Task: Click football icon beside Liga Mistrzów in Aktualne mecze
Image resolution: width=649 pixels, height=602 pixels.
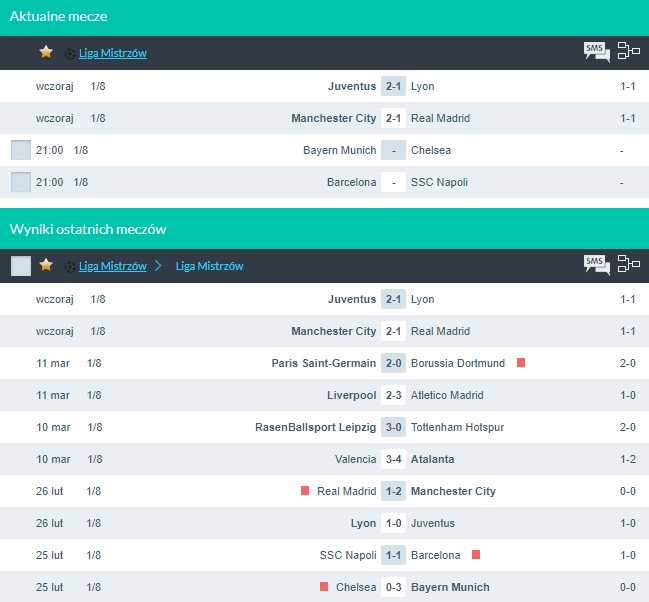Action: [70, 53]
